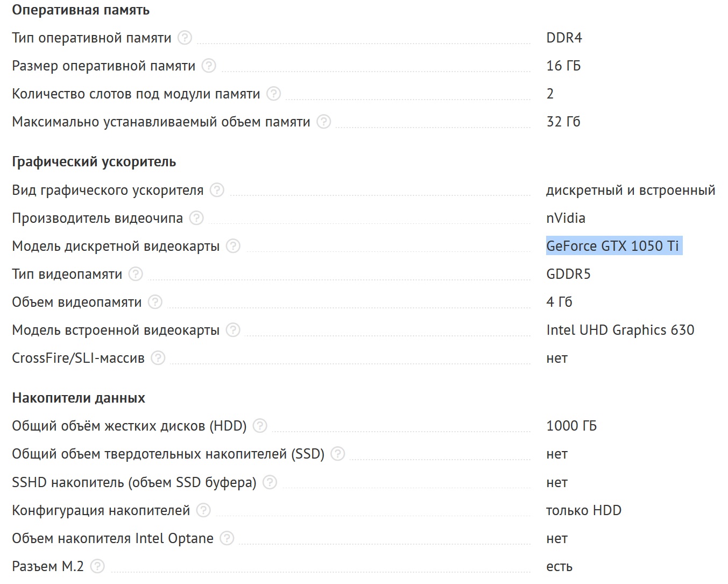Viewport: 728px width, 584px height.
Task: Click question mark beside Разъем M.2
Action: 97,566
